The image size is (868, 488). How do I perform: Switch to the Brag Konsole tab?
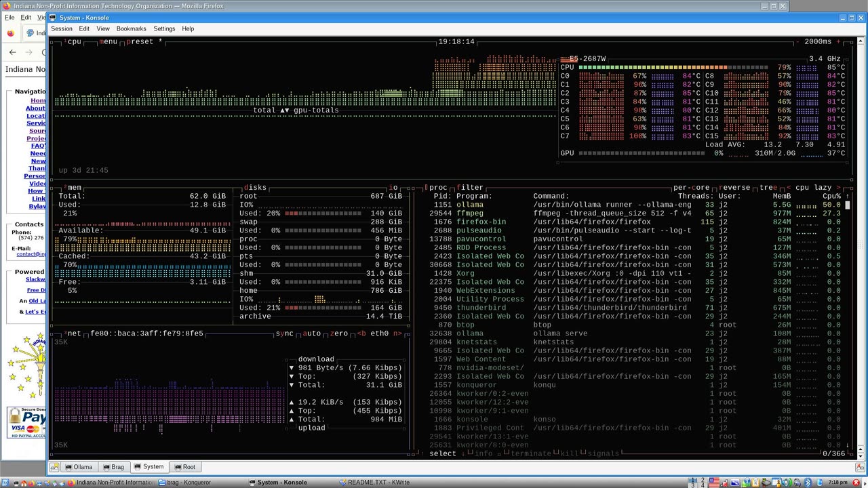coord(113,467)
